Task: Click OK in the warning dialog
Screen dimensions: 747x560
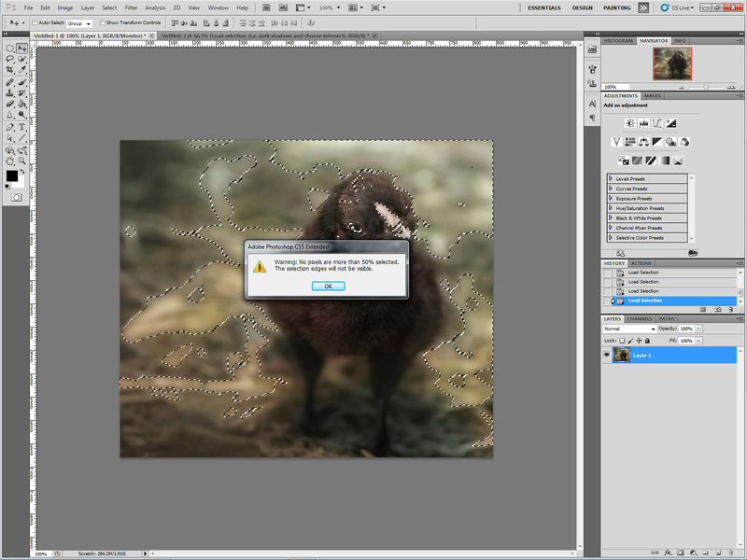Action: (x=329, y=286)
